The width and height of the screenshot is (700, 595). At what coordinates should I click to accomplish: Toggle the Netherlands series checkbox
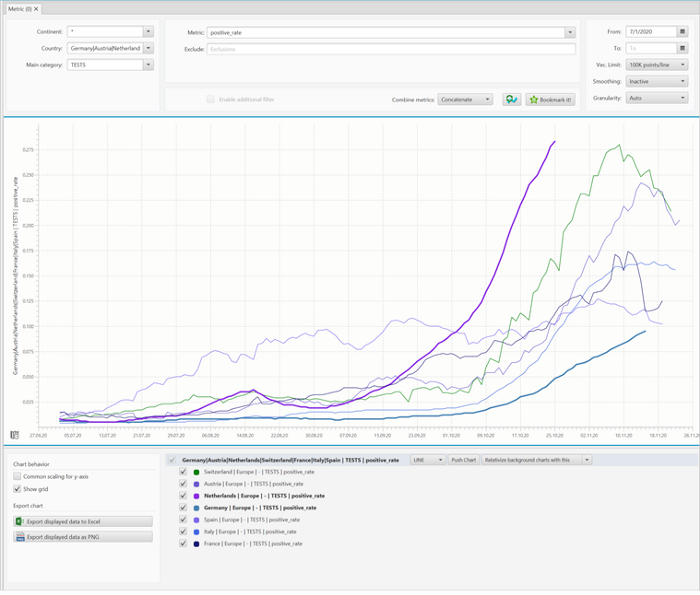[182, 495]
